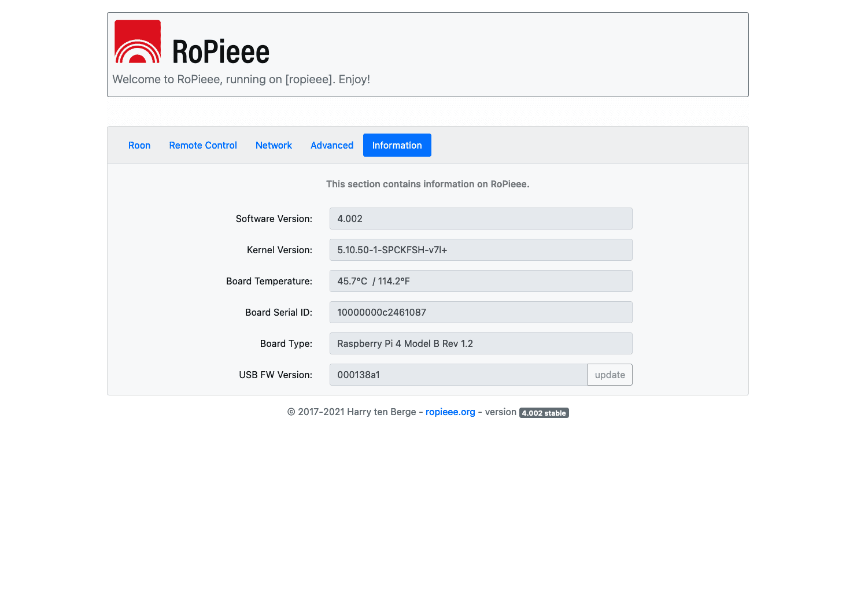Click the Software Version field 4.002
868x614 pixels.
pos(481,219)
